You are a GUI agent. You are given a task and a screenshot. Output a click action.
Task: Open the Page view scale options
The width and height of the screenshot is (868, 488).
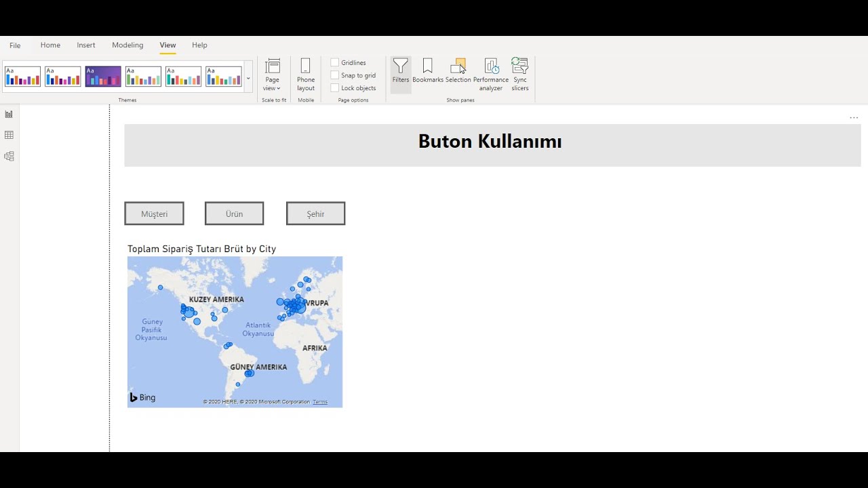click(273, 75)
